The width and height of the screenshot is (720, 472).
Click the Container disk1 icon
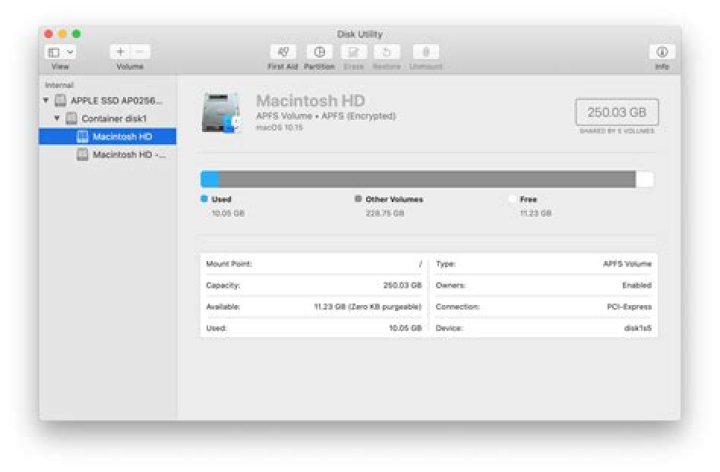pyautogui.click(x=71, y=118)
